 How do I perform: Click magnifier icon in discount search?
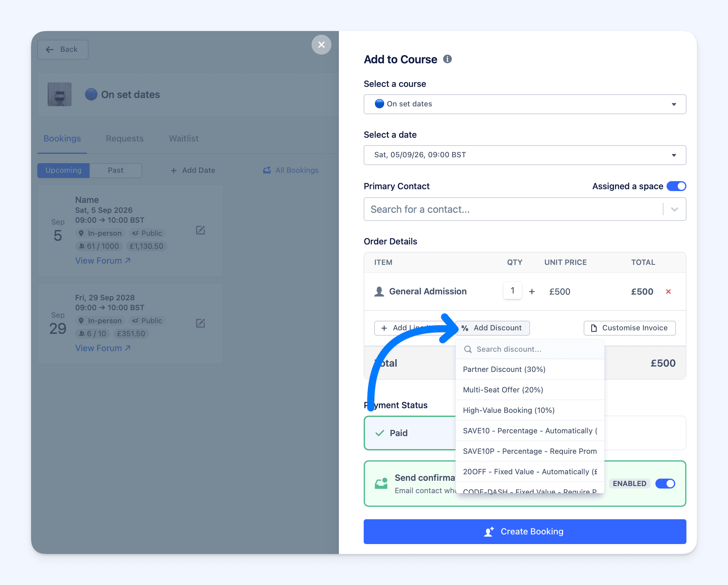click(x=468, y=349)
